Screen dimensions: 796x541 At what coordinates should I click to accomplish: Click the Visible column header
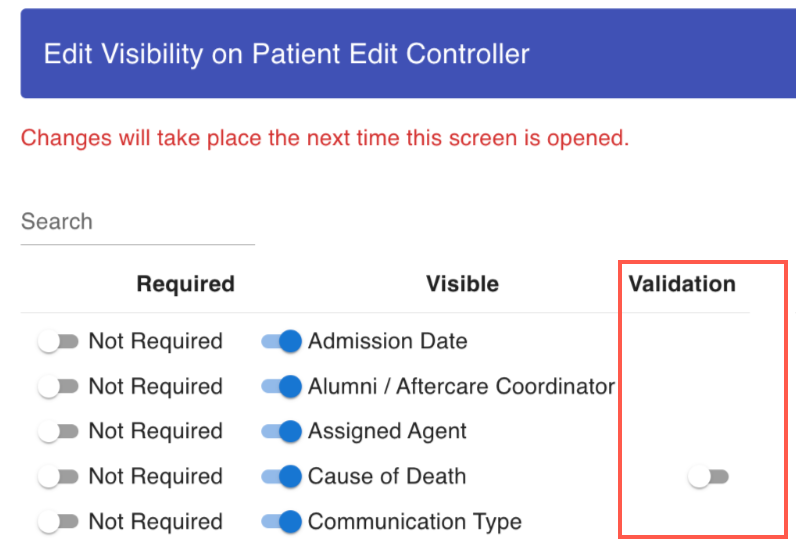(x=462, y=284)
